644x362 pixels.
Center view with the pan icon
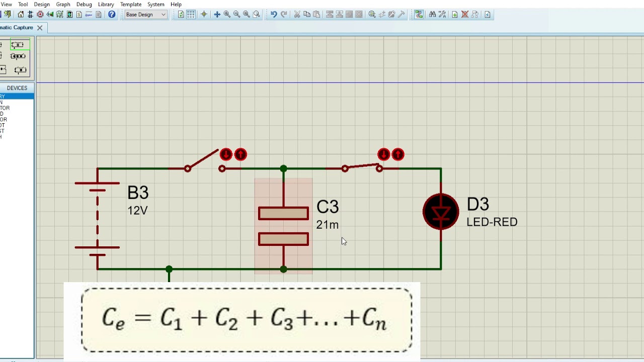(x=217, y=15)
